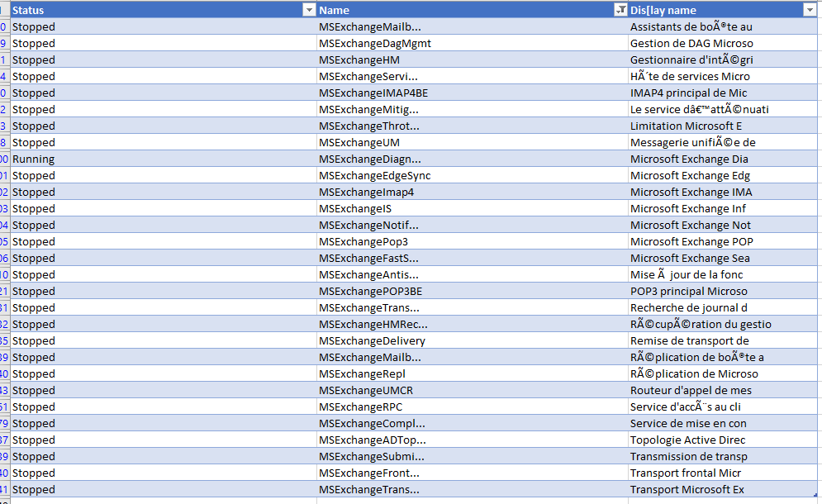Click the MSExchangePOP3BE name cell
Image resolution: width=822 pixels, height=504 pixels.
pyautogui.click(x=473, y=291)
